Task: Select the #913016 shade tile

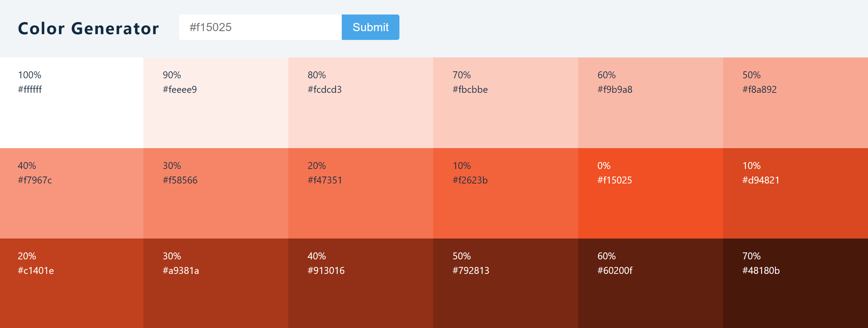Action: [x=360, y=284]
